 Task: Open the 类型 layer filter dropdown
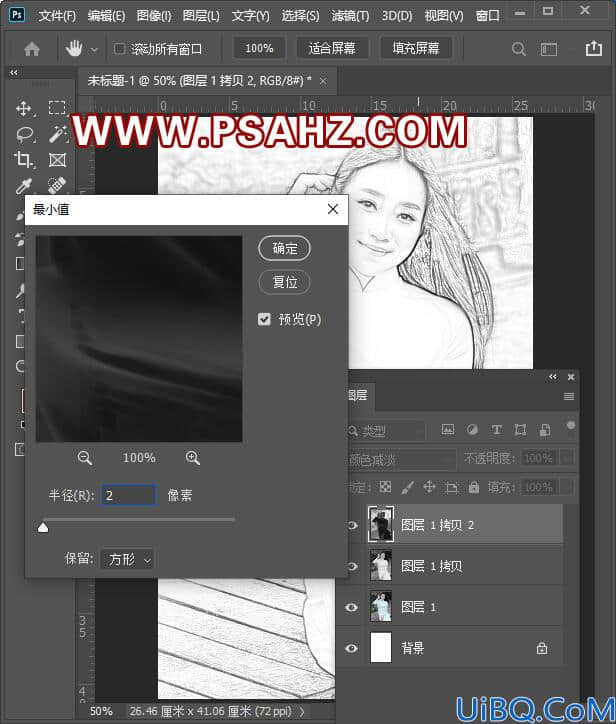(387, 431)
